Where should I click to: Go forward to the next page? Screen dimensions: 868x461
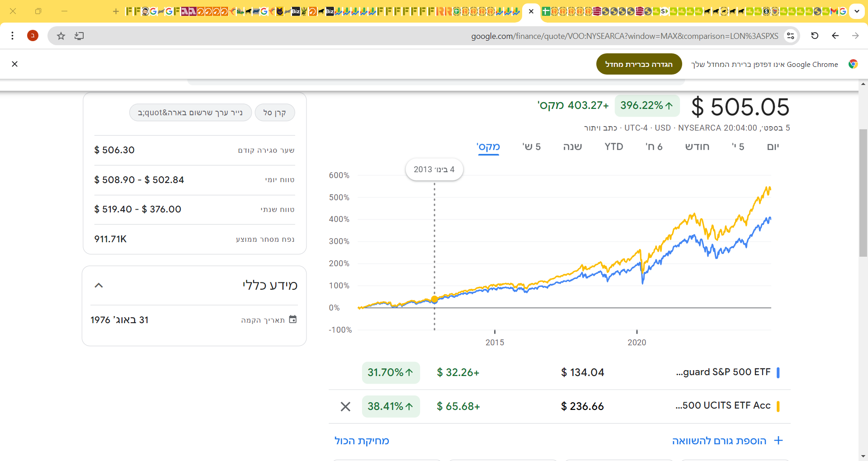coord(855,36)
